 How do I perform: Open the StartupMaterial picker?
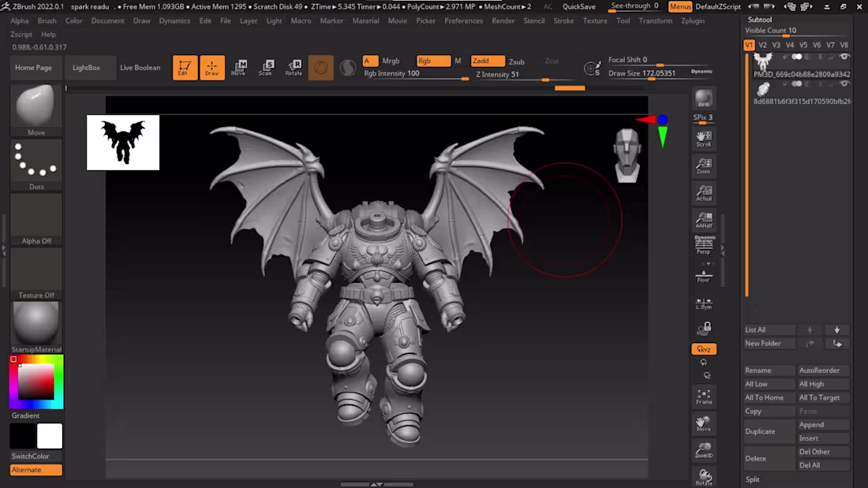36,326
